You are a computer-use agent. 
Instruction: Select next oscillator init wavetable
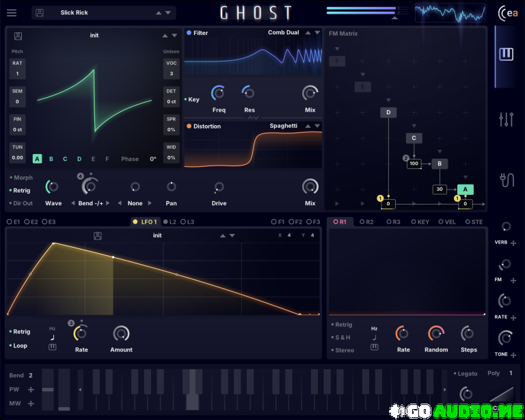click(x=174, y=35)
